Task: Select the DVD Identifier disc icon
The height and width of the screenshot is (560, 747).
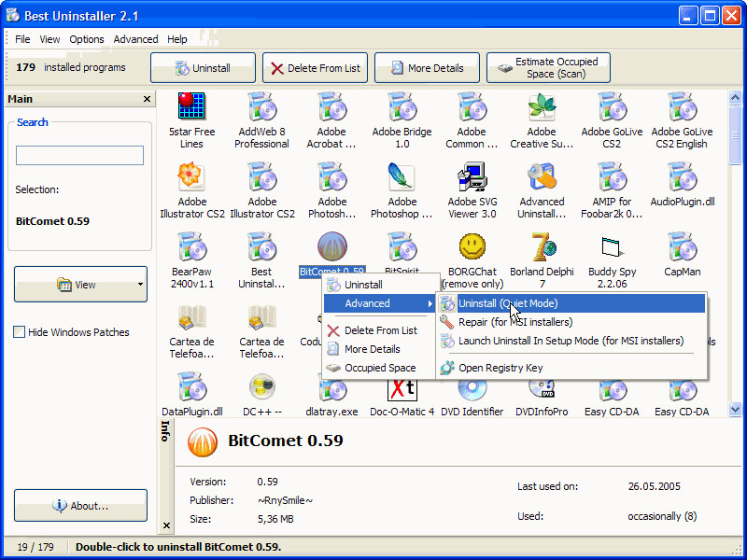Action: [472, 388]
